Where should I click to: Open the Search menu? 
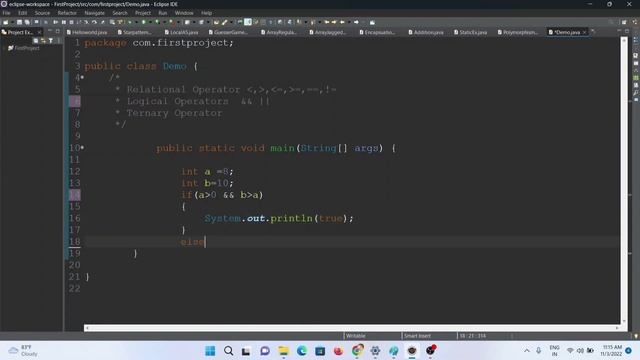(120, 13)
